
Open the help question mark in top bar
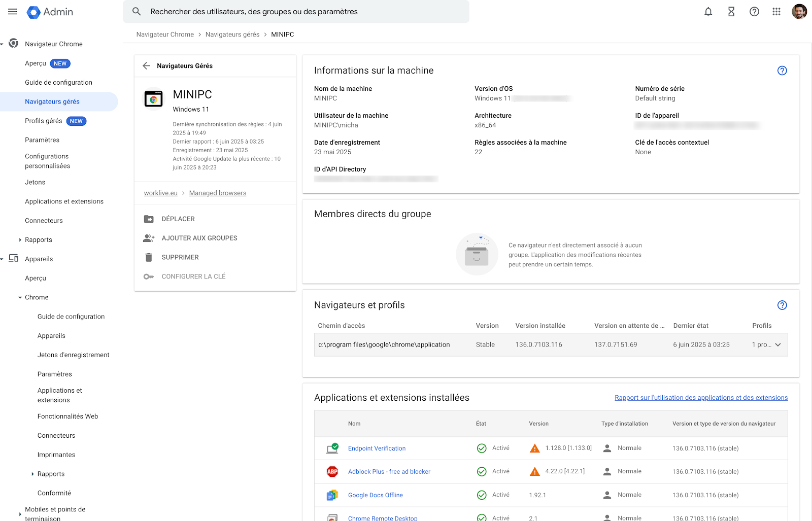pyautogui.click(x=754, y=12)
